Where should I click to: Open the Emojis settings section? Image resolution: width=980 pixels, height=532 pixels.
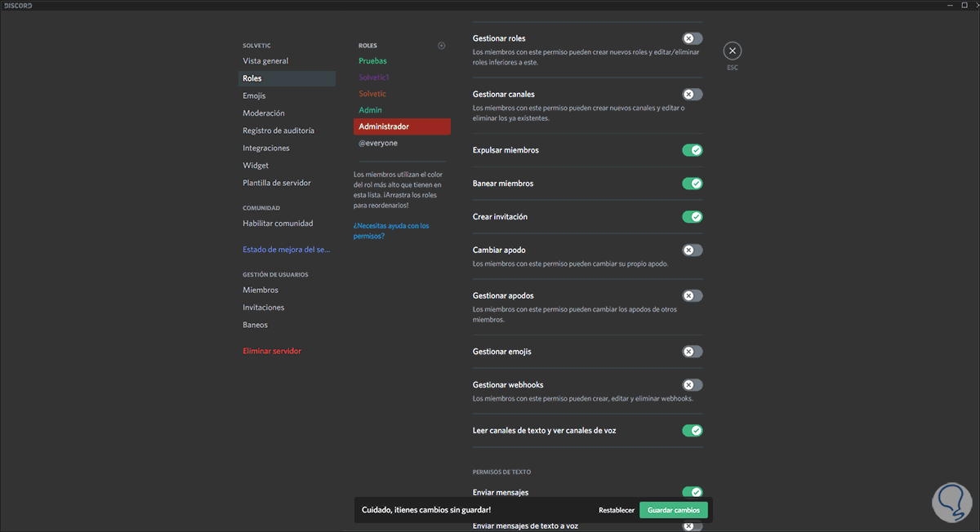point(254,96)
